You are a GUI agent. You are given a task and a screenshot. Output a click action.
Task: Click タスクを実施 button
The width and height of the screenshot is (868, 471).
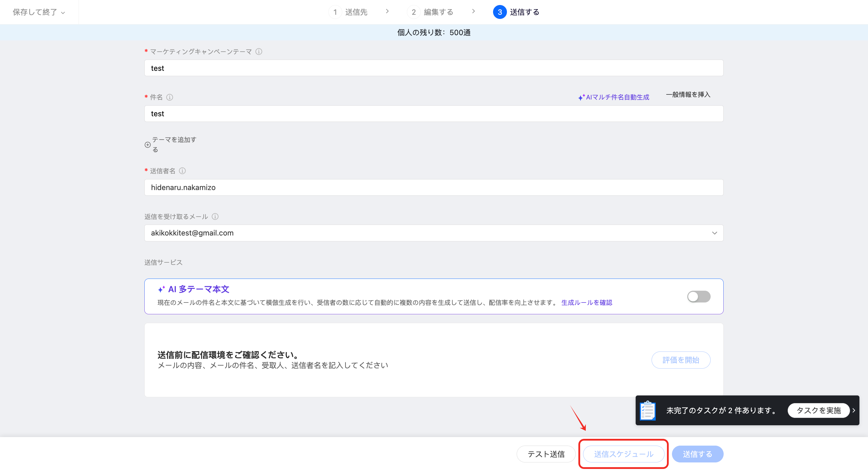818,411
